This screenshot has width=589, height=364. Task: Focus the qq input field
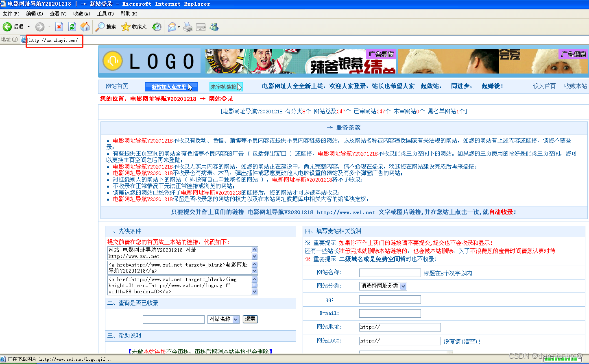(390, 300)
